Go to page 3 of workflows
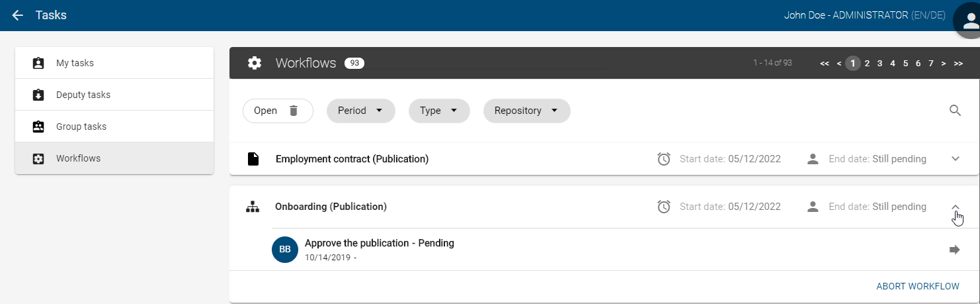The height and width of the screenshot is (304, 980). pyautogui.click(x=879, y=64)
